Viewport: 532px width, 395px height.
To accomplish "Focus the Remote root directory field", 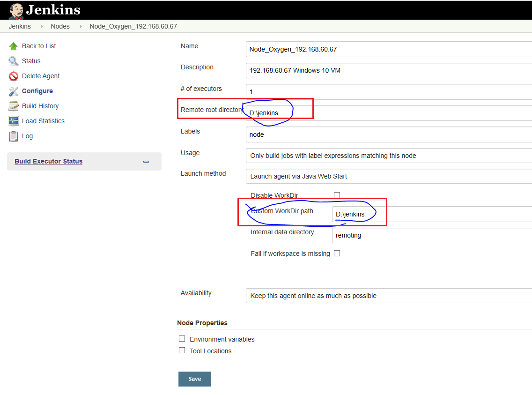I will (389, 113).
